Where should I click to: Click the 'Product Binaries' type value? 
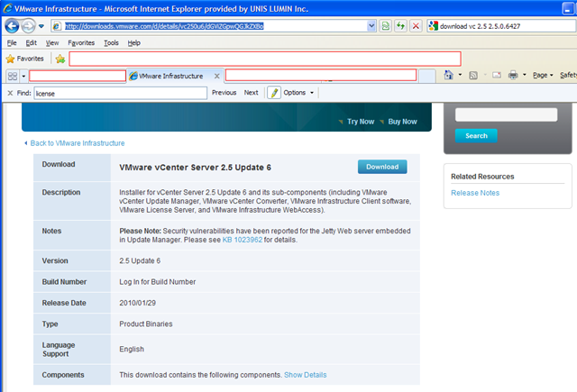pos(146,324)
